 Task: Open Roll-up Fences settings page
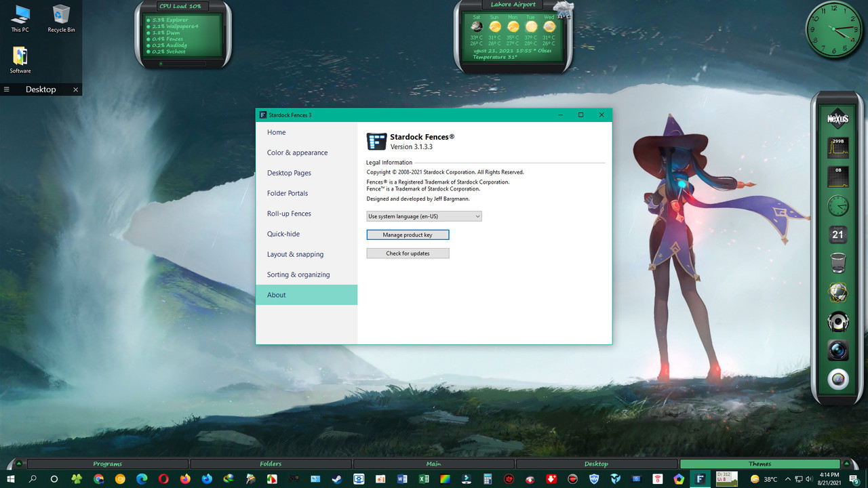coord(307,213)
